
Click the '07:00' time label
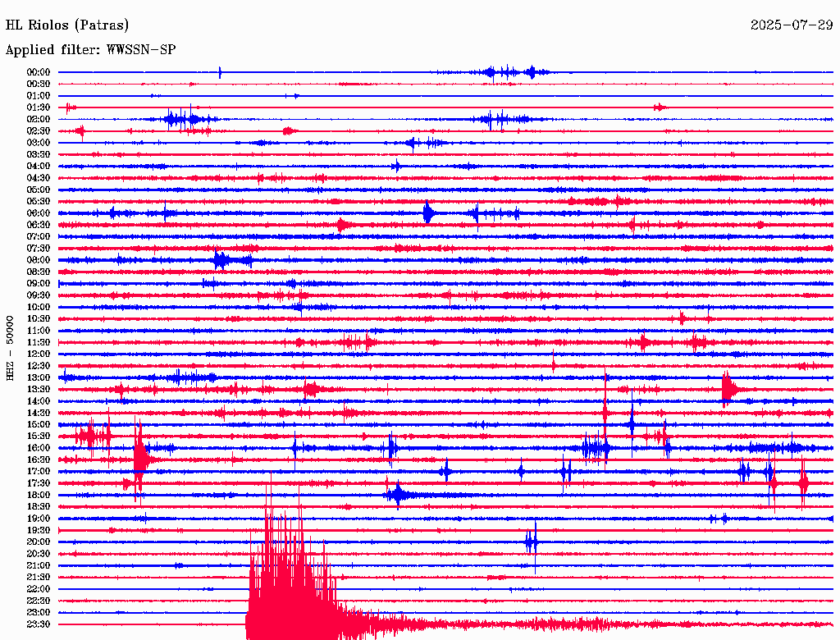39,237
